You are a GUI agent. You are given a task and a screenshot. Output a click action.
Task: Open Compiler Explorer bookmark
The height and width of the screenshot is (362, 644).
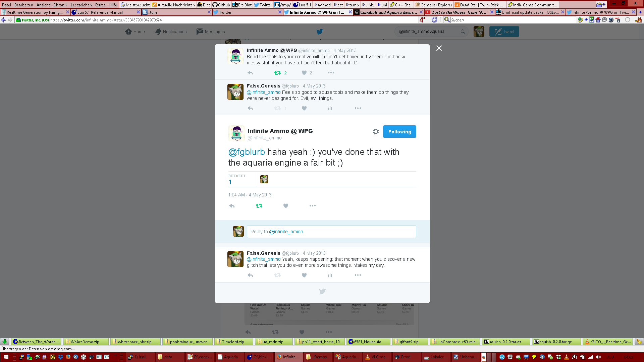434,5
